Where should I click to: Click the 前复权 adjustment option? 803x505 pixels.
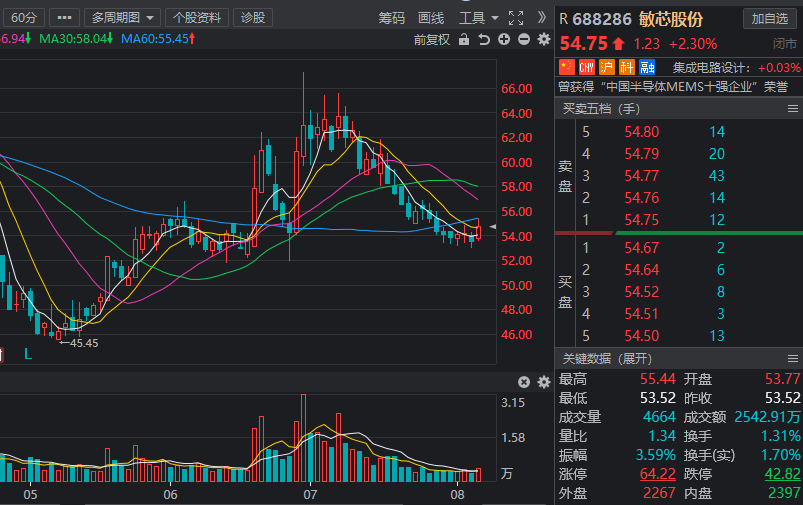click(432, 39)
